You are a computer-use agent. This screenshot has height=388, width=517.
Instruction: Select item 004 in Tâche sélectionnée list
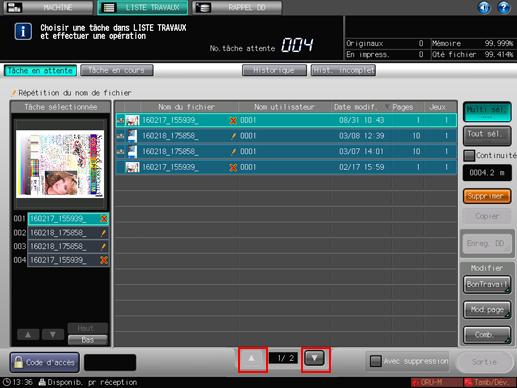(x=68, y=260)
